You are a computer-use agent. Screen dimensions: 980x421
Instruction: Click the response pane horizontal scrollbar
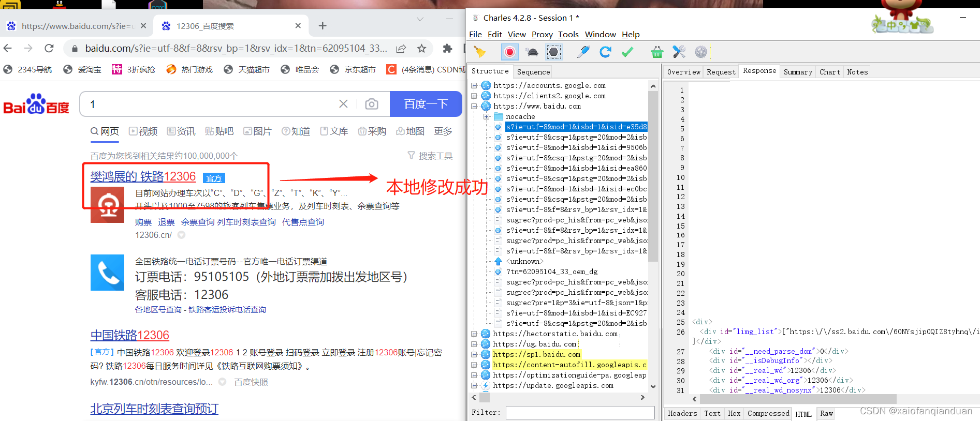click(x=798, y=399)
